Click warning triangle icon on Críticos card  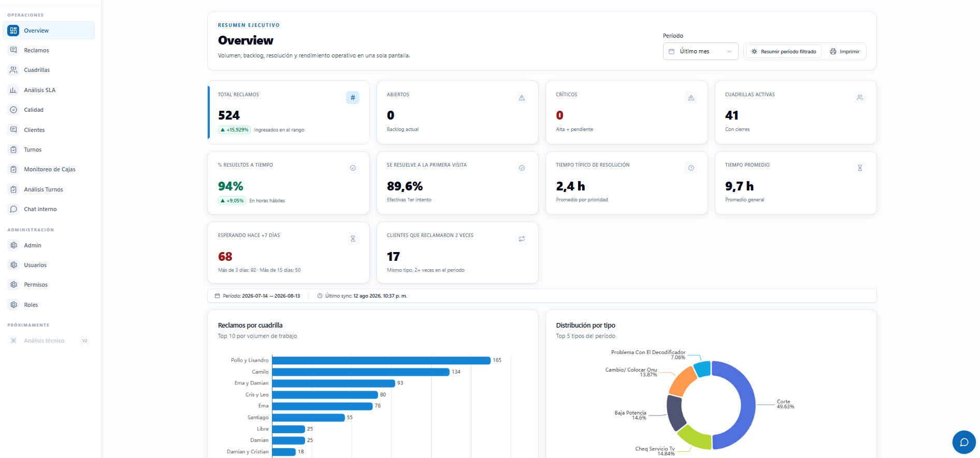[691, 97]
